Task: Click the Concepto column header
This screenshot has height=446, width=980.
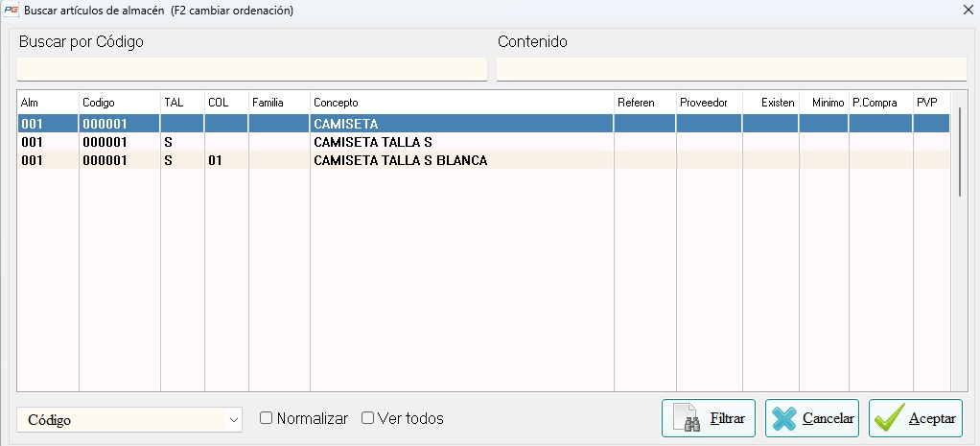Action: 462,103
